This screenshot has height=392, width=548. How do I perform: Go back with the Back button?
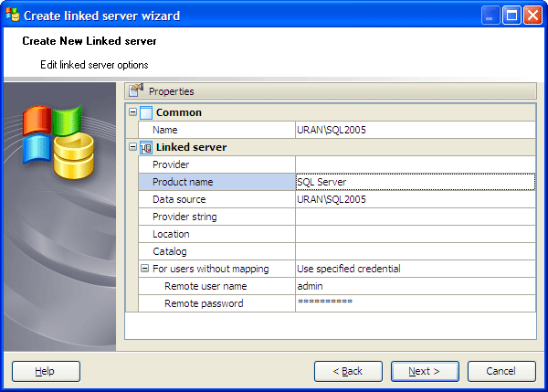tap(348, 371)
